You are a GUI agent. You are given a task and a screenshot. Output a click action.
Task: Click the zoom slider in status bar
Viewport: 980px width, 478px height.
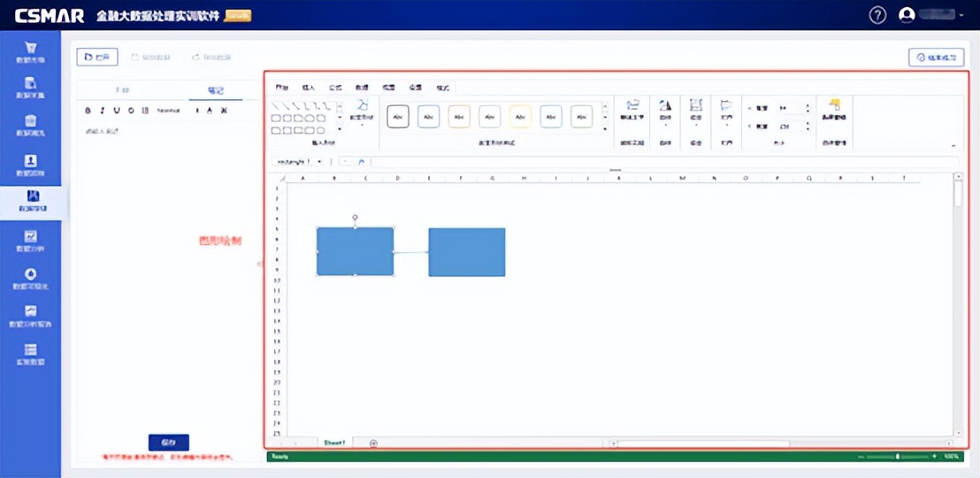pyautogui.click(x=898, y=457)
